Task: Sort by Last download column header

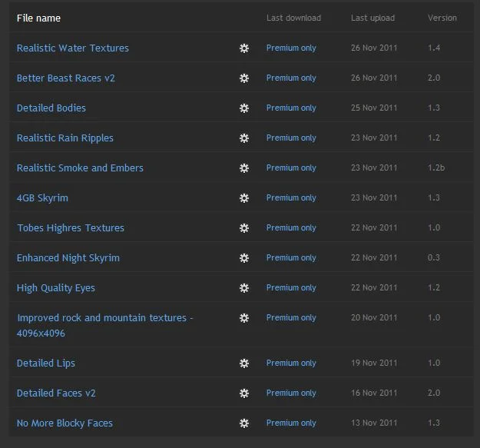Action: [293, 18]
